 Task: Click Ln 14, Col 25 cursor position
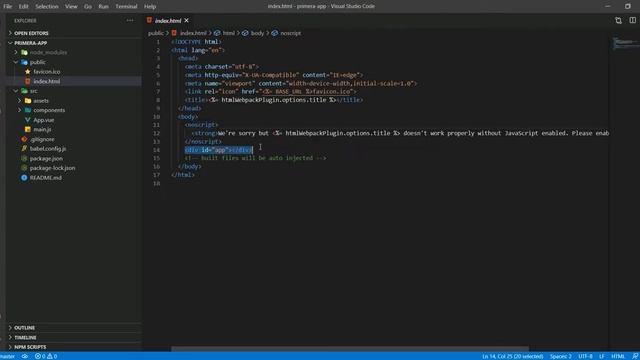click(512, 356)
